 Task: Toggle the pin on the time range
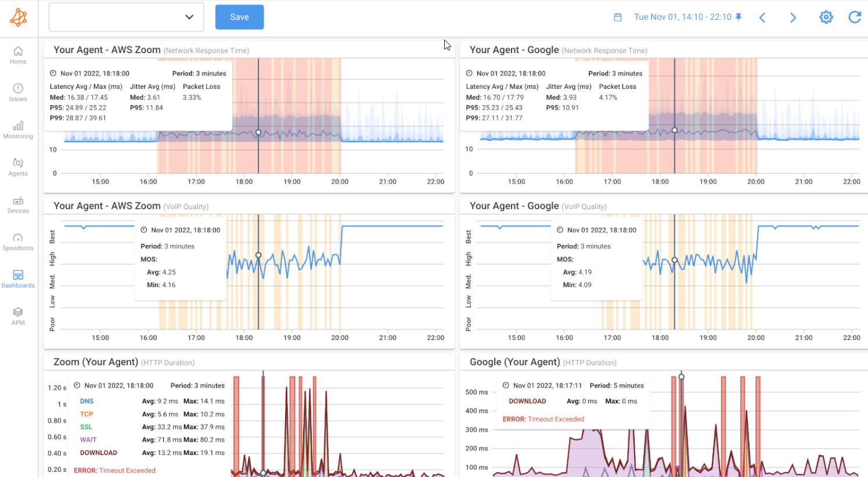pos(739,17)
